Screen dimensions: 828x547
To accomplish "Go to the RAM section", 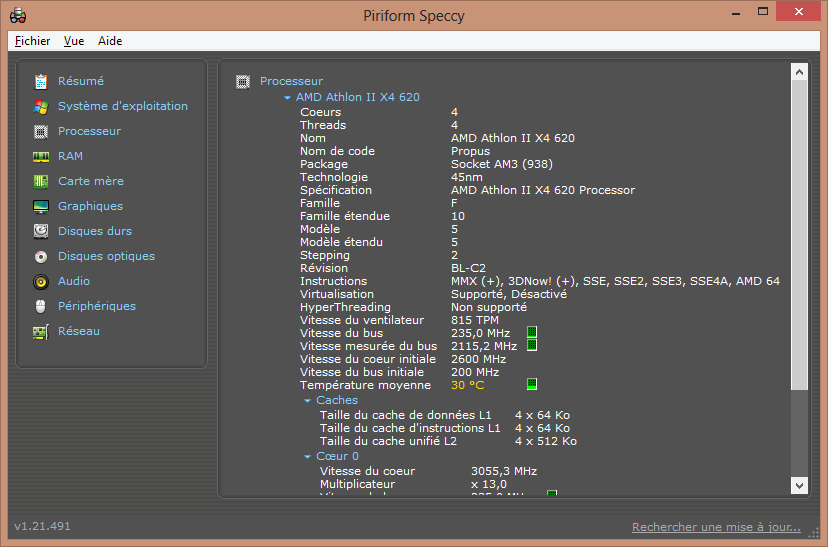I will pos(70,156).
